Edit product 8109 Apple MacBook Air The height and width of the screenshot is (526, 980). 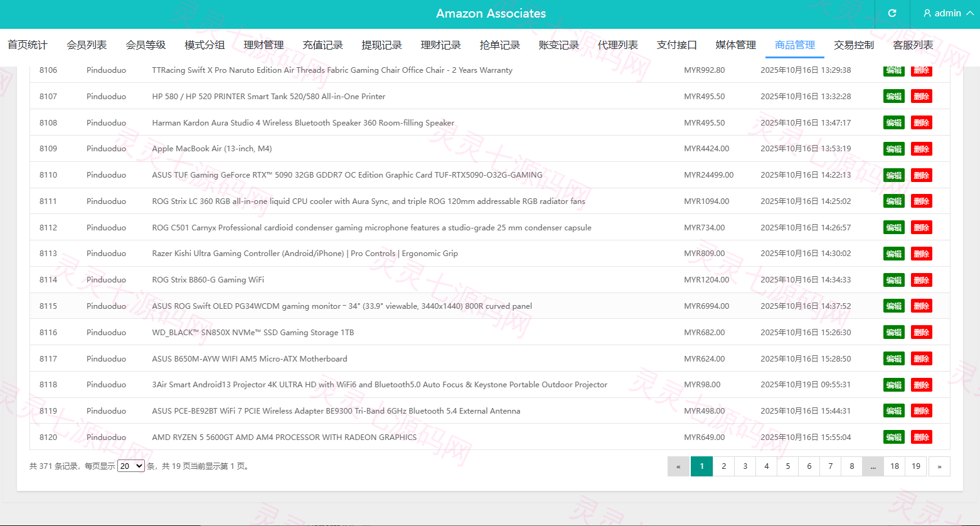pyautogui.click(x=894, y=149)
